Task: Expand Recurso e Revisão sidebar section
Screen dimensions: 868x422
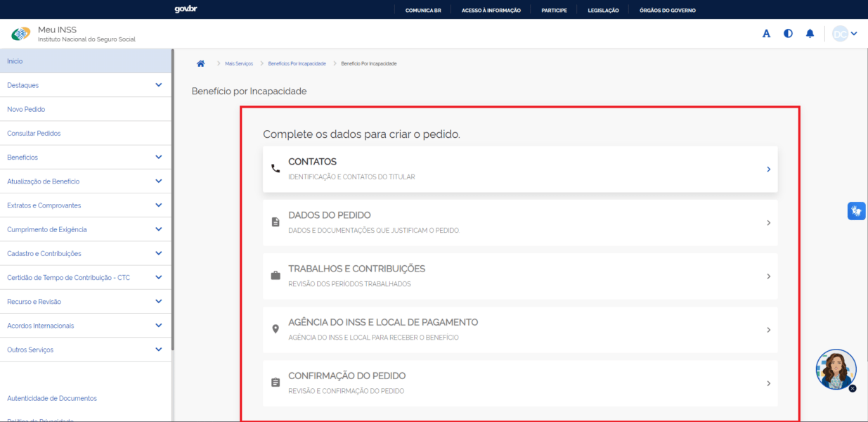Action: click(x=158, y=302)
